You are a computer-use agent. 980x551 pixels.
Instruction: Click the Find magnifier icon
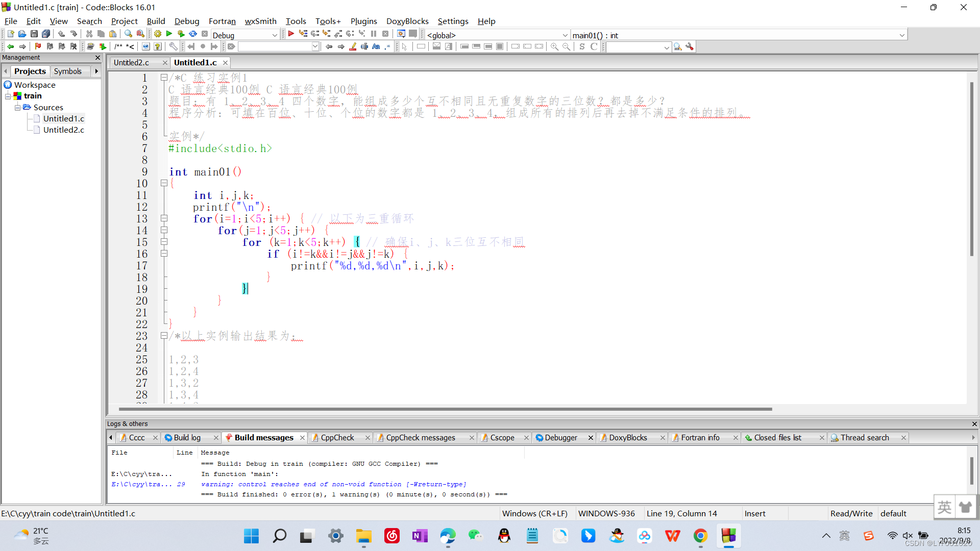pyautogui.click(x=128, y=34)
